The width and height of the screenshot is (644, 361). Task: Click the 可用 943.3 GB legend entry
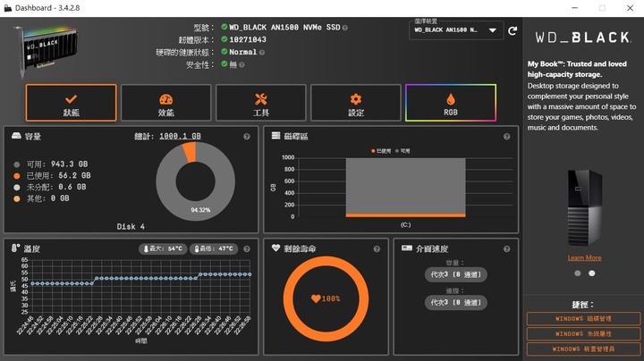coord(51,164)
